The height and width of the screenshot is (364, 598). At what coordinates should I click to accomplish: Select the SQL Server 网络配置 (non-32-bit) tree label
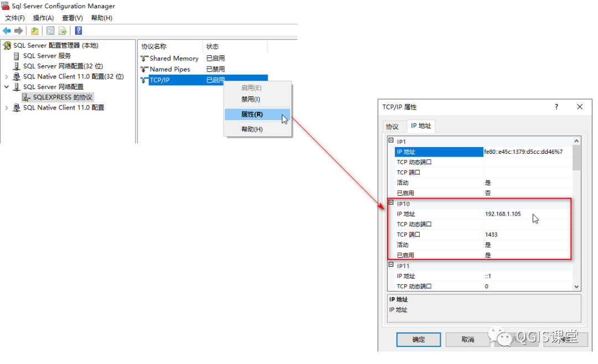point(53,87)
